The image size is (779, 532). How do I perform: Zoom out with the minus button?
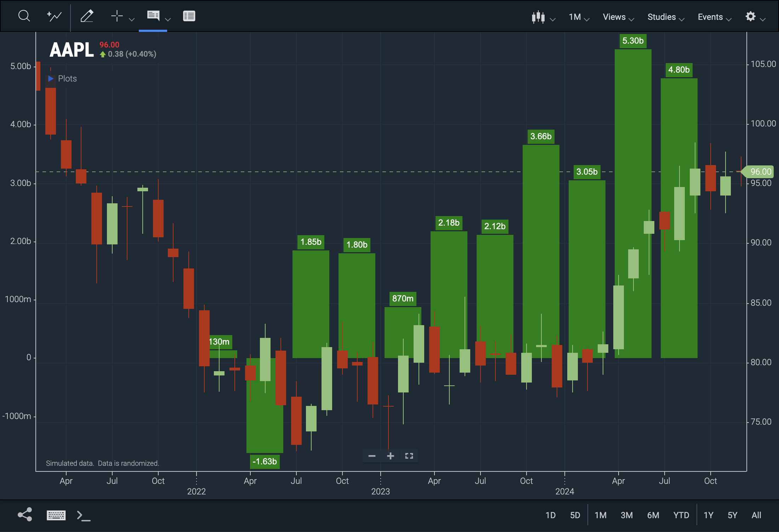pyautogui.click(x=372, y=456)
